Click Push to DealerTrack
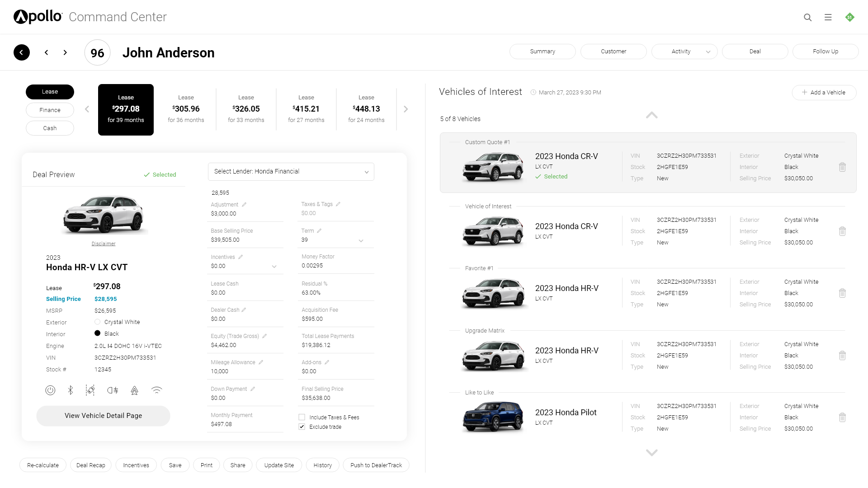 tap(376, 465)
